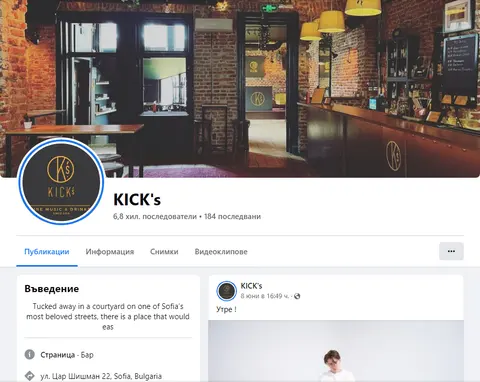View the 6,8 хил. последователи list
Viewport: 480px width, 382px height.
(155, 216)
